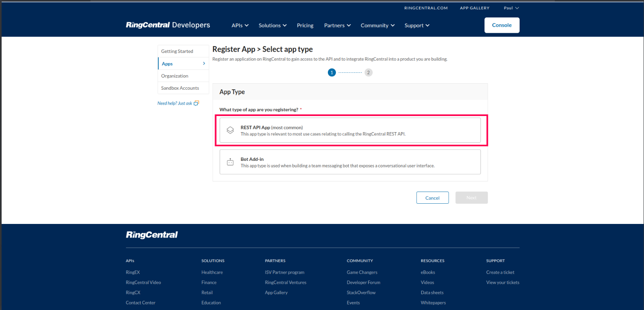Open Developer Forum footer link
Screen dimensions: 644x310
pyautogui.click(x=363, y=283)
